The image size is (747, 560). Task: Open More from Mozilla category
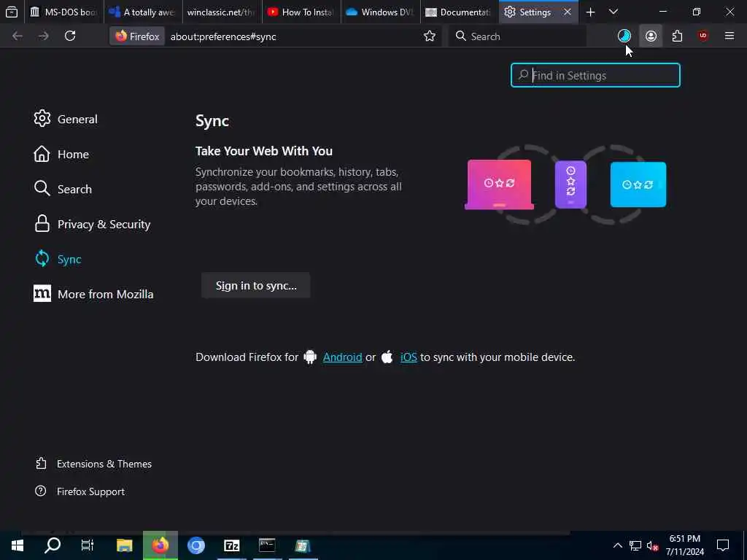[94, 294]
